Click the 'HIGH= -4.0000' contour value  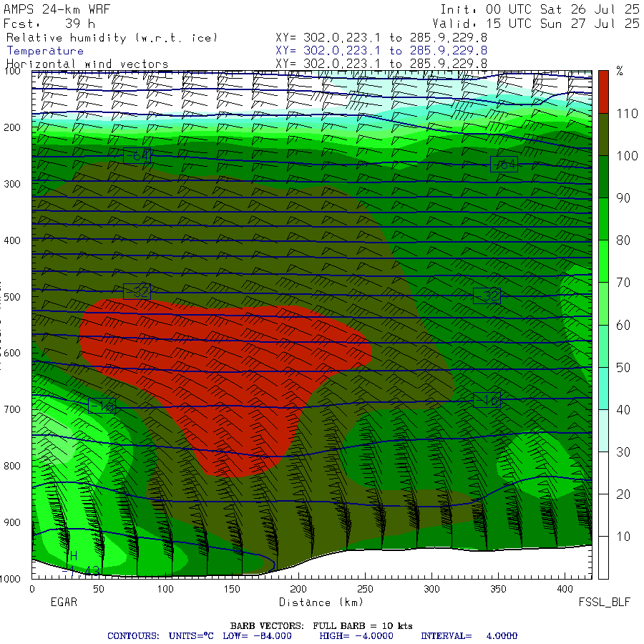click(x=356, y=636)
